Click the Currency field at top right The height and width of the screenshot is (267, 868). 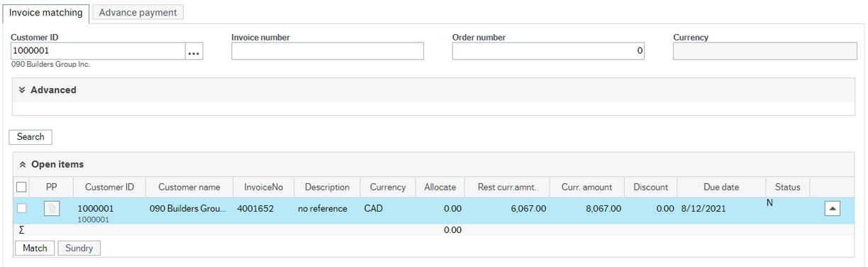[765, 51]
